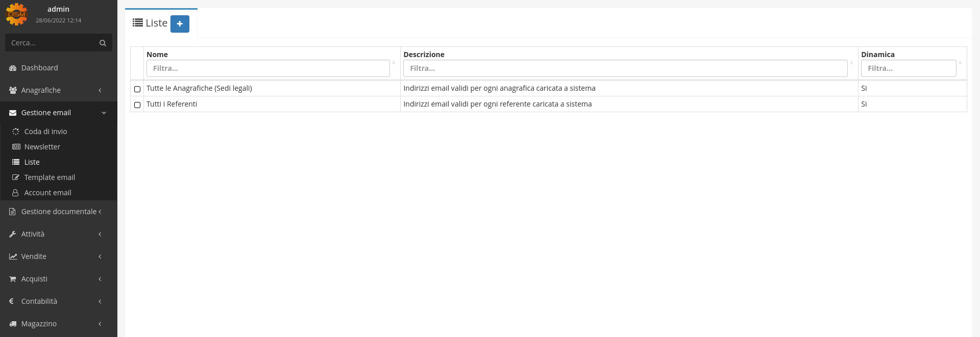Click the Dashboard icon in the sidebar

(13, 68)
